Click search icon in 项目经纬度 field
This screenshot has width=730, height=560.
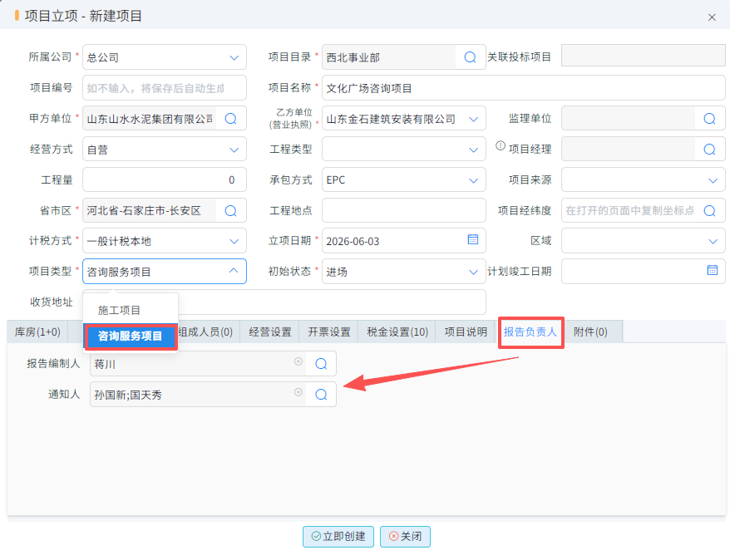coord(709,211)
